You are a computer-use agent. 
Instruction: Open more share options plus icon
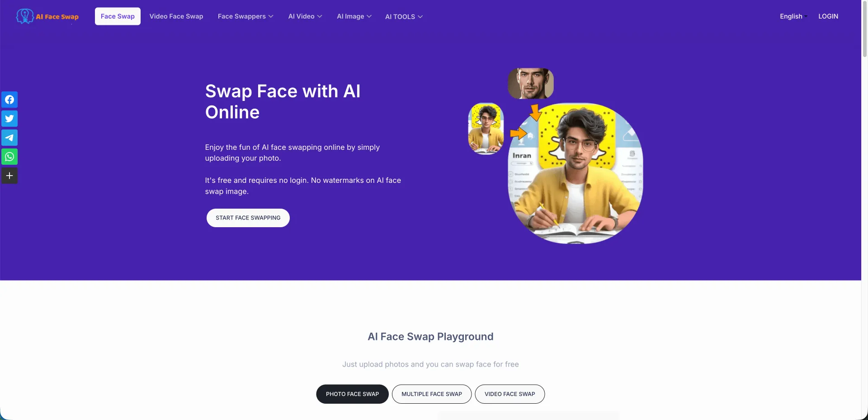click(x=9, y=176)
